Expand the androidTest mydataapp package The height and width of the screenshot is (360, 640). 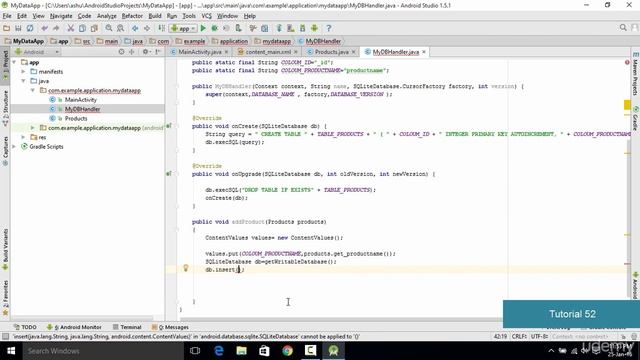coord(33,128)
